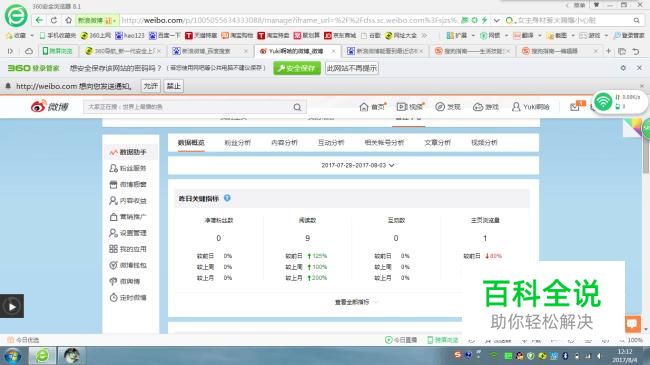Expand the 2017-07-28 date range dropdown
Viewport: 650px width, 365px height.
click(x=357, y=165)
